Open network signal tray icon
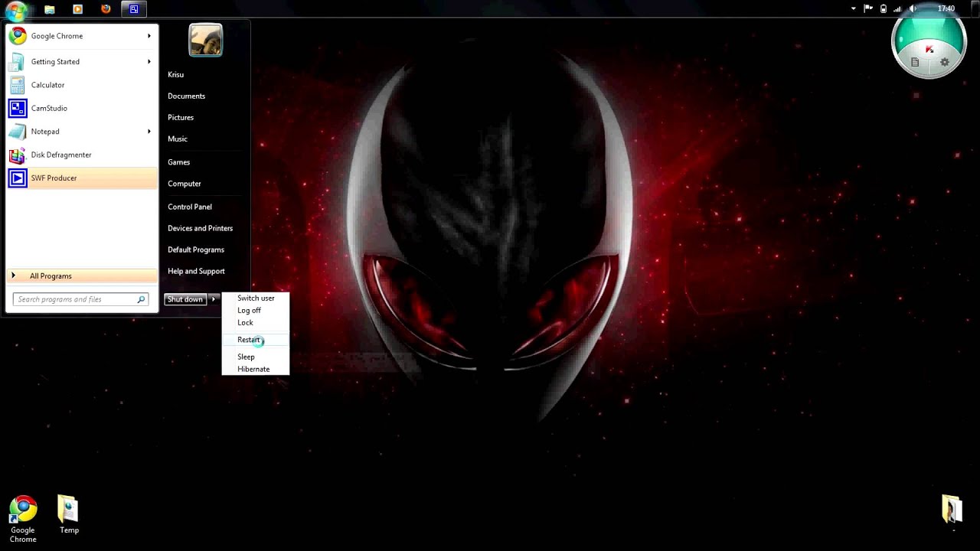 pyautogui.click(x=898, y=8)
